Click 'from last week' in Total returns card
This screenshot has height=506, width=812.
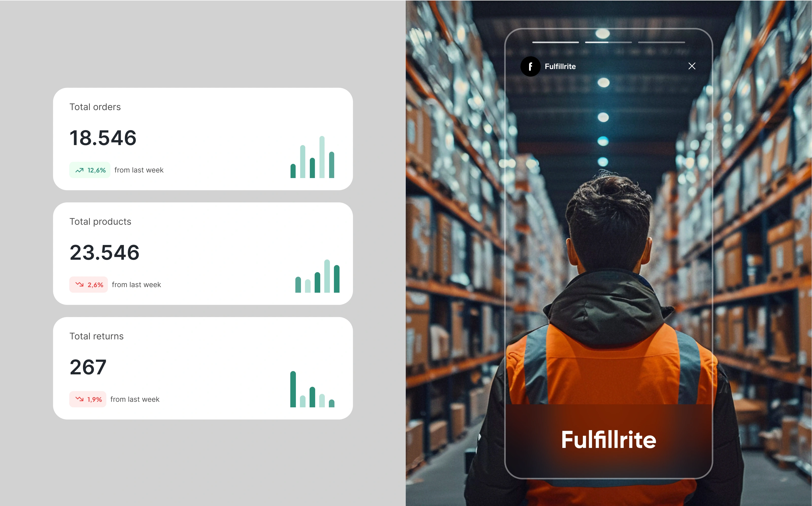pos(135,399)
